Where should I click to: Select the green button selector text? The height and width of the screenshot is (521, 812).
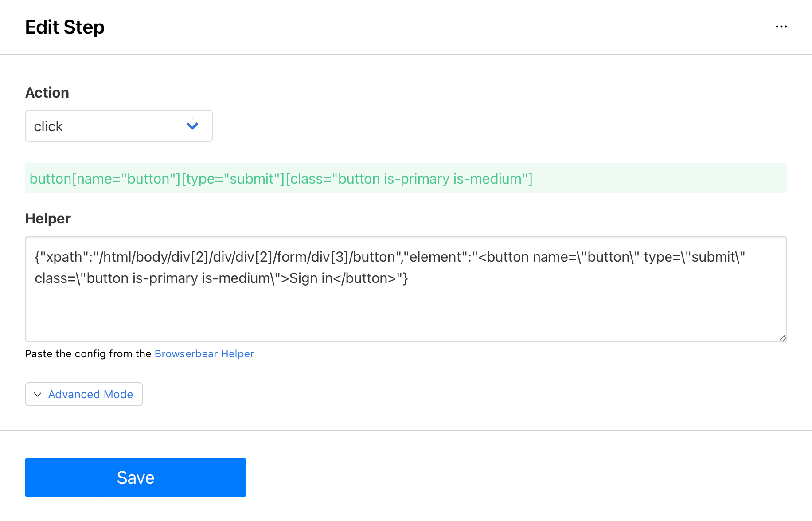coord(281,179)
